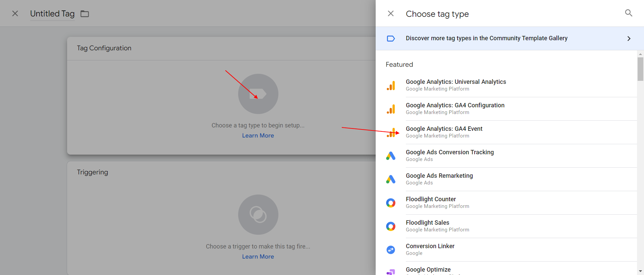
Task: Close the Choose tag type panel
Action: 391,13
